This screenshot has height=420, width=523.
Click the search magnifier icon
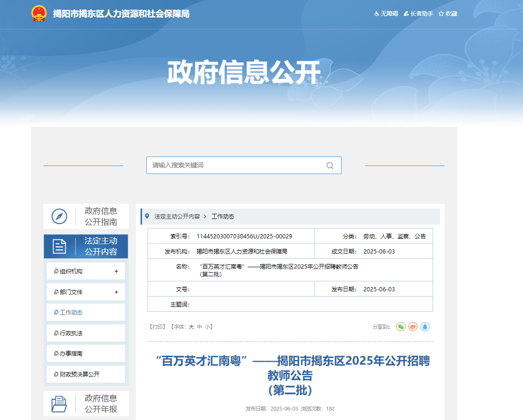point(330,166)
